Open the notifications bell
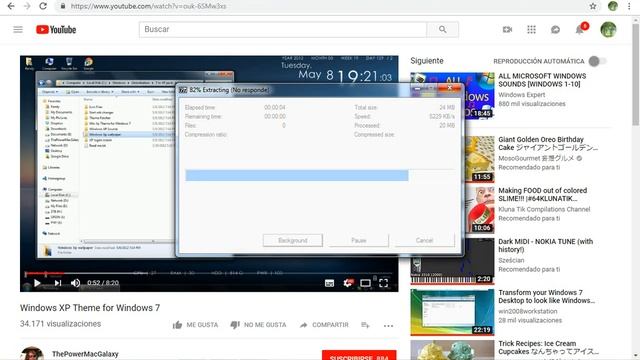The image size is (640, 360). [580, 29]
